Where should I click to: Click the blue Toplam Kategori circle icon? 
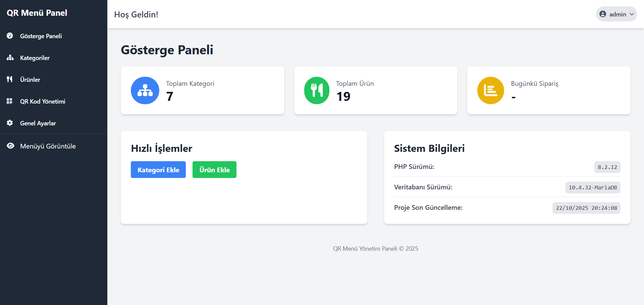tap(145, 90)
